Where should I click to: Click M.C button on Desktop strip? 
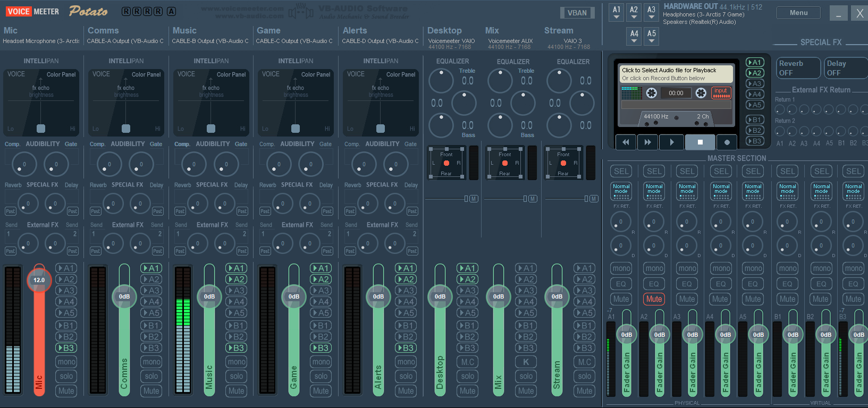click(x=468, y=362)
